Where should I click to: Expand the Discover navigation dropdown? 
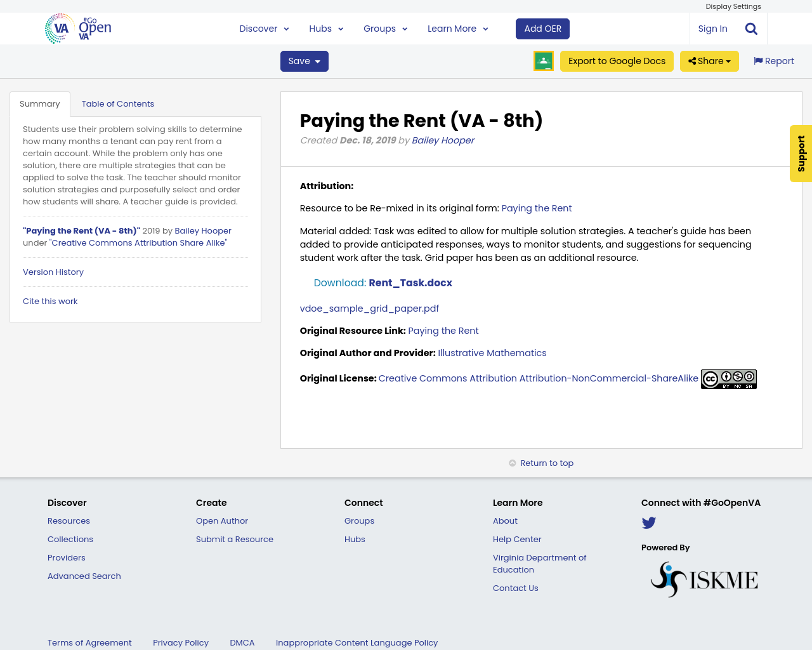tap(264, 28)
